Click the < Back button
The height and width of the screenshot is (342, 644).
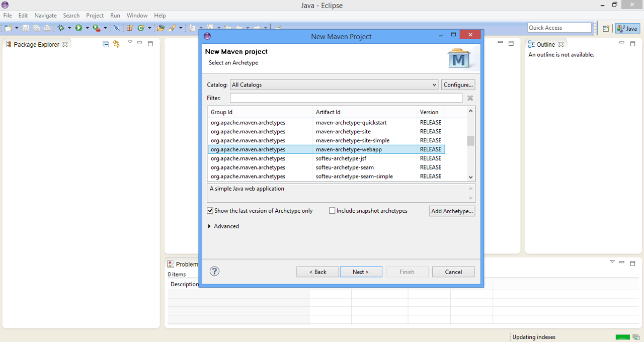click(x=317, y=272)
